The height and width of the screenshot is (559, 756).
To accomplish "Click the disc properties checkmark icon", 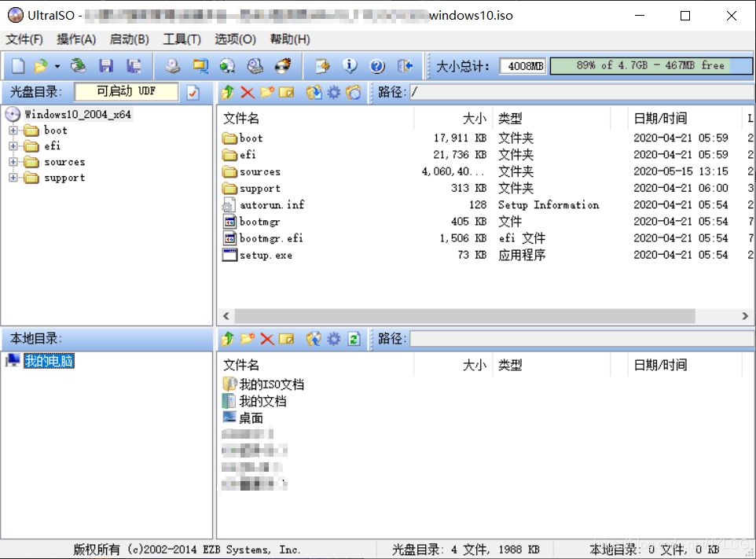I will (x=193, y=92).
